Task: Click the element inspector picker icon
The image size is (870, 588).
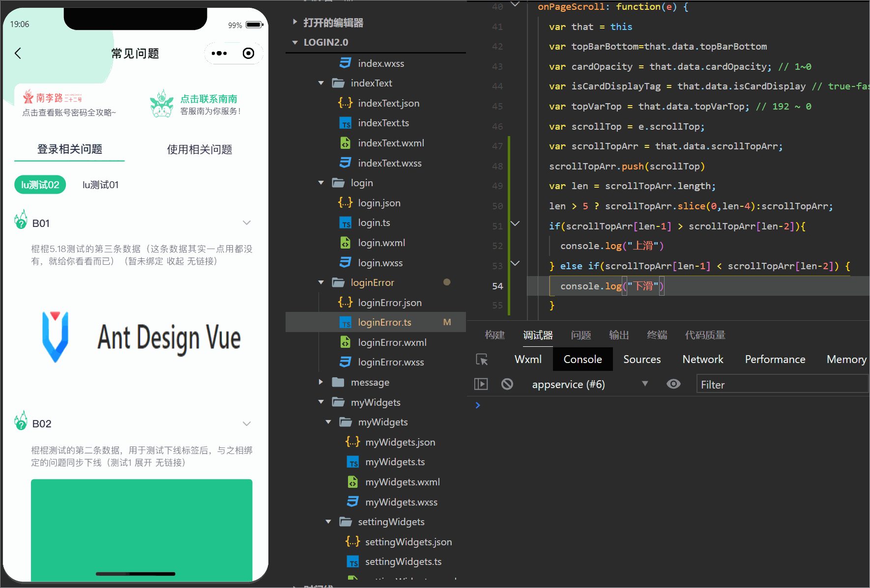Action: click(482, 360)
